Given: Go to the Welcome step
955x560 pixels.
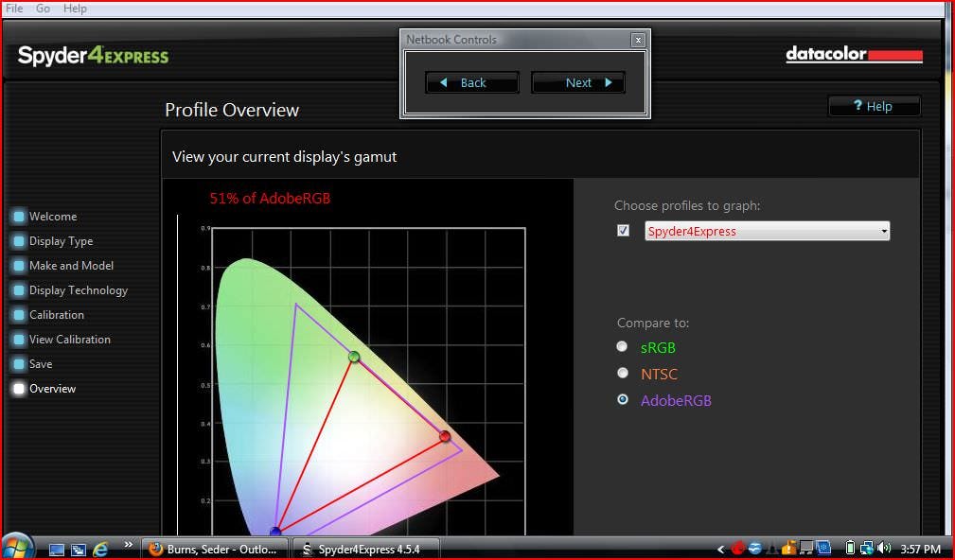Looking at the screenshot, I should (53, 217).
